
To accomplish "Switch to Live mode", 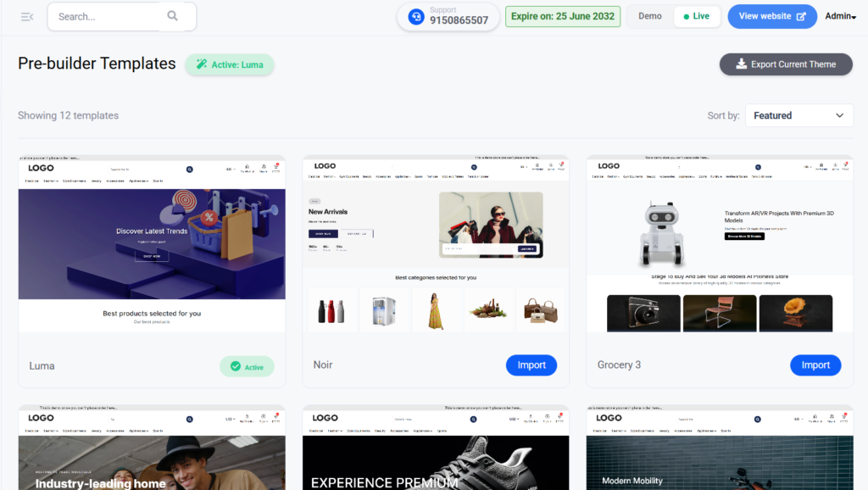I will click(x=697, y=16).
